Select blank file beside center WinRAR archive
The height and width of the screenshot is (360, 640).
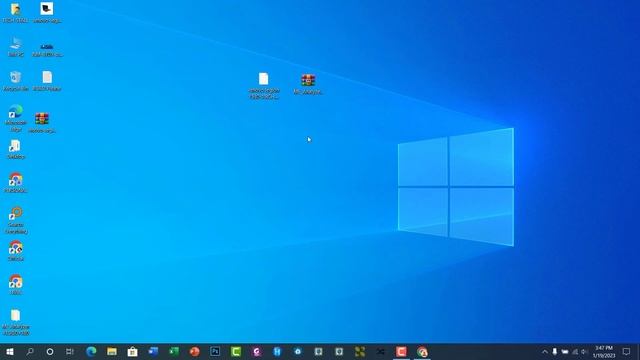coord(264,86)
